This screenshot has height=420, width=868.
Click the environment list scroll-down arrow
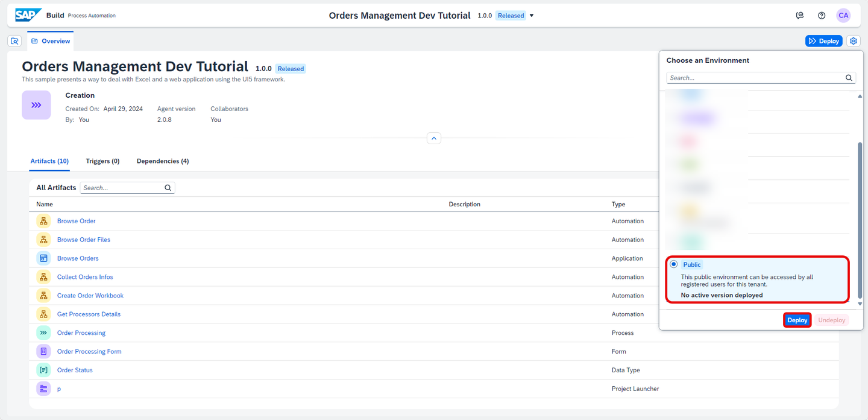coord(860,304)
